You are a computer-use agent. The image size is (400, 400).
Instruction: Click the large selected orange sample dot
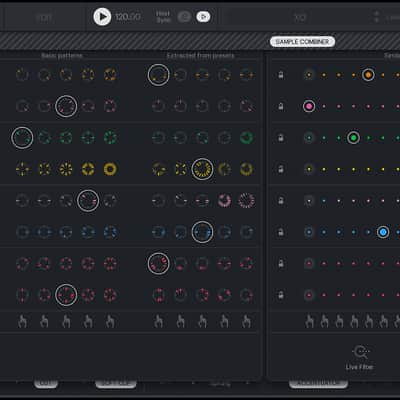[368, 75]
